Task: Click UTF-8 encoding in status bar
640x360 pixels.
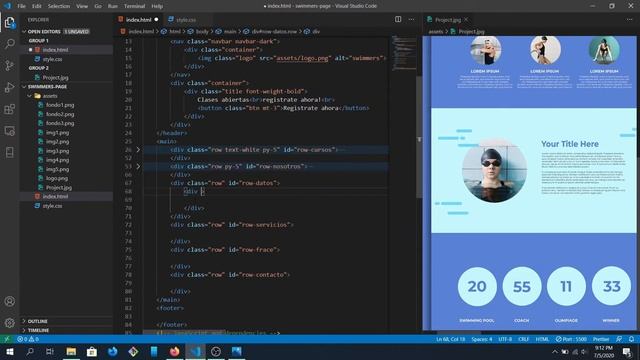Action: click(505, 339)
